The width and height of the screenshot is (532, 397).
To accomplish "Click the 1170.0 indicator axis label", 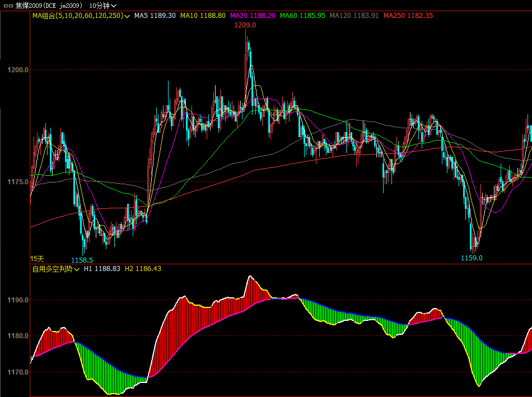I will tap(18, 372).
